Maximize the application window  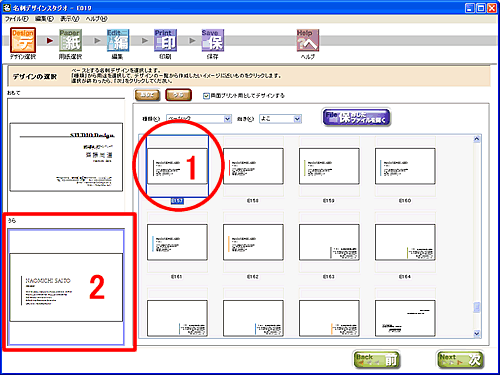[x=481, y=8]
